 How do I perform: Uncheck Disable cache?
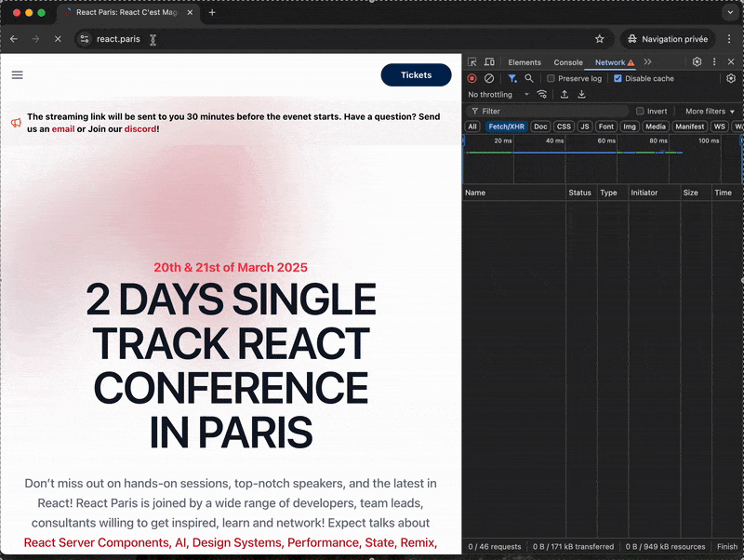[618, 78]
